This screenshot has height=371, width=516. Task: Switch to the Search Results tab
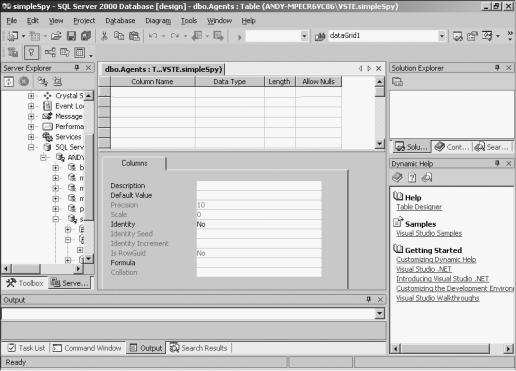pyautogui.click(x=199, y=348)
